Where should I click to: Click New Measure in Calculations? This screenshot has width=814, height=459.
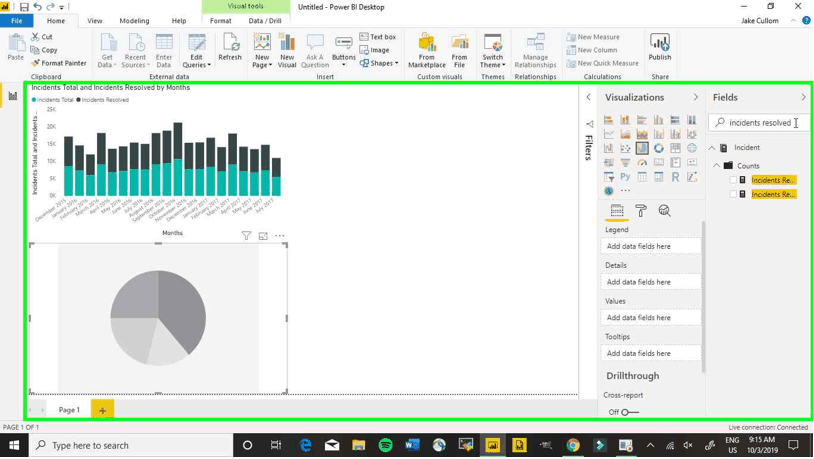(593, 37)
